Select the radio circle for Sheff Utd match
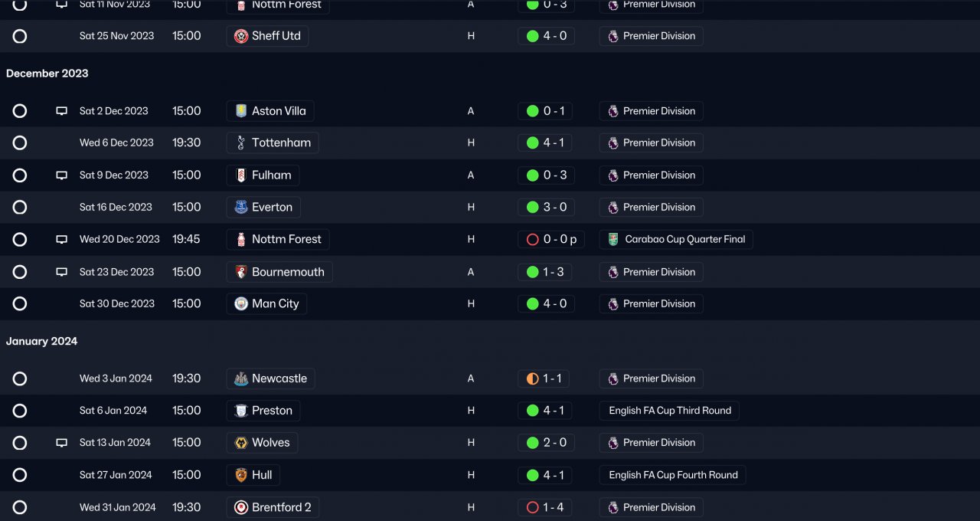 click(20, 36)
